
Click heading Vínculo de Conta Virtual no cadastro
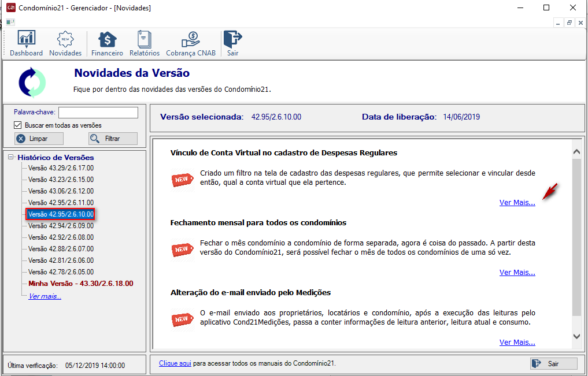point(284,153)
